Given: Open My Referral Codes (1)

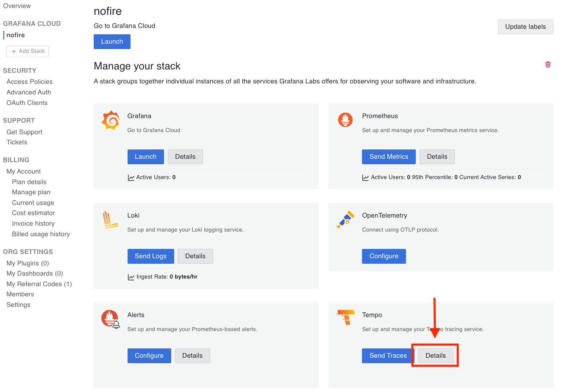Looking at the screenshot, I should (x=39, y=284).
